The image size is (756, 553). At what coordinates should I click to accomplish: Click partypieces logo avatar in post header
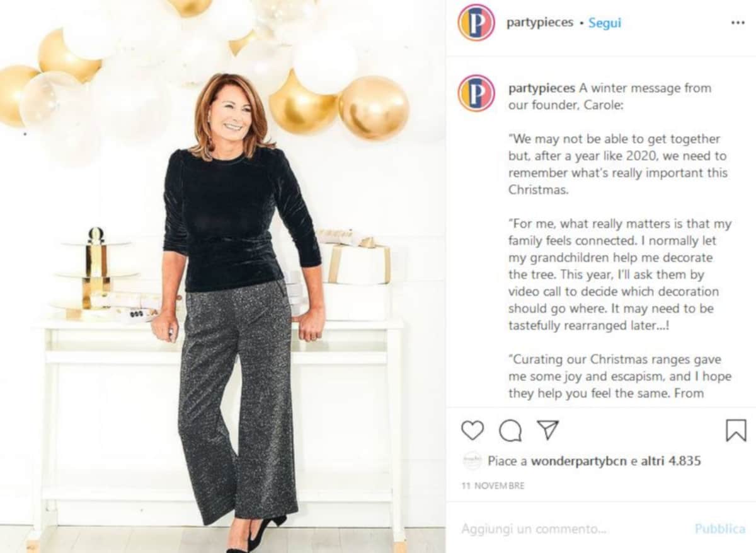(x=476, y=23)
